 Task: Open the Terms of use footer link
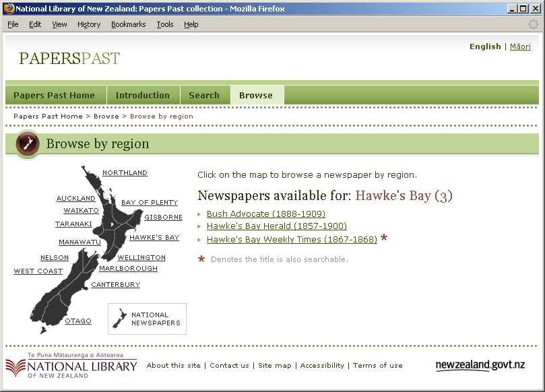point(378,365)
